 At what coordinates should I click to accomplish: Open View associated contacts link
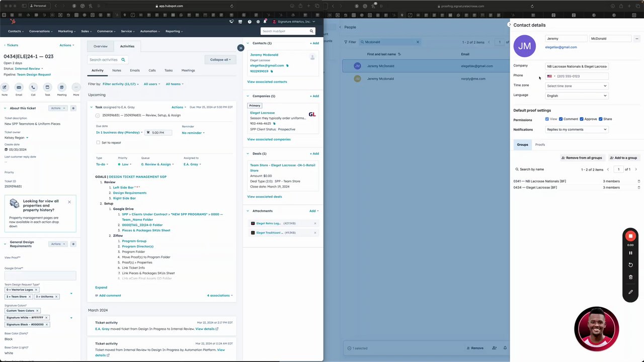coord(267,81)
